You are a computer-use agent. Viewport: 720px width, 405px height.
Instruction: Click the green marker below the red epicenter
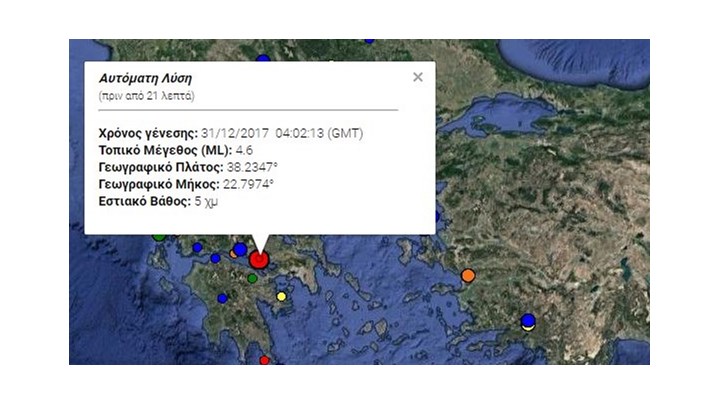pyautogui.click(x=252, y=278)
